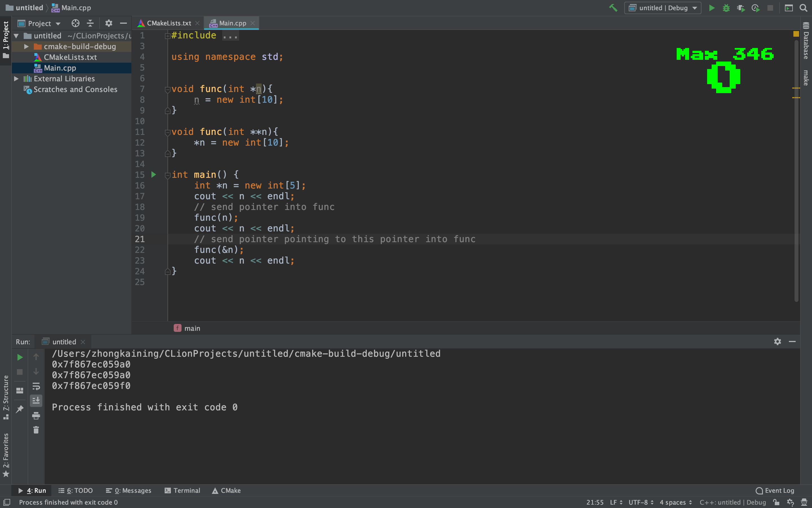Toggle the make tool window

tap(806, 78)
